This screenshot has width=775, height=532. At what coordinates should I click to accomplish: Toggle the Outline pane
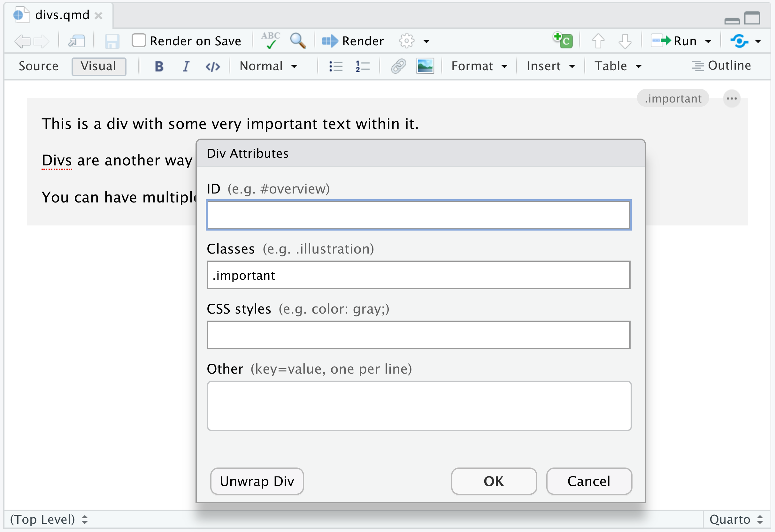click(x=721, y=66)
